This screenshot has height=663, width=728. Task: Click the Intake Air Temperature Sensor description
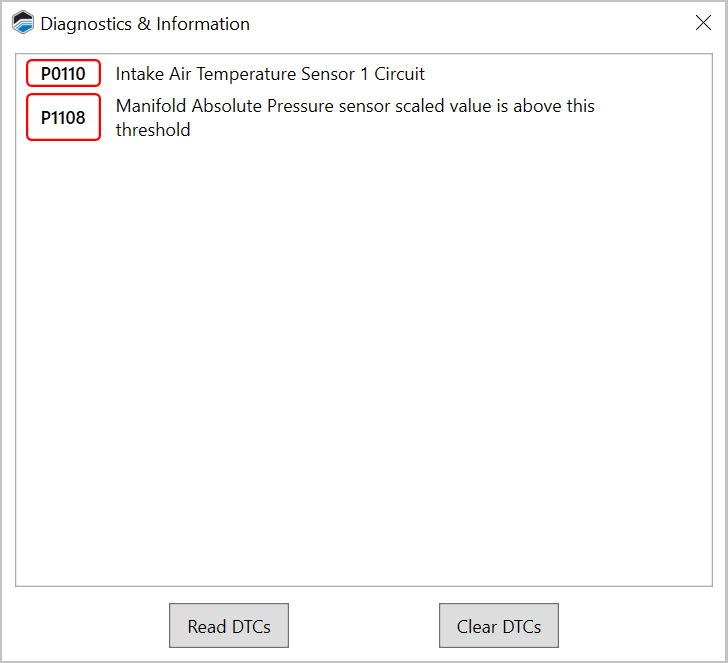coord(270,74)
